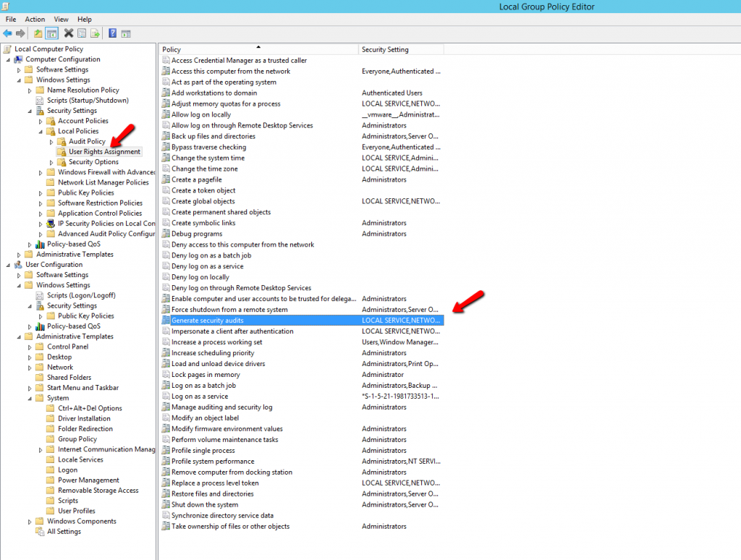Expand the Internet Communication Management node
The image size is (741, 560).
tap(42, 449)
